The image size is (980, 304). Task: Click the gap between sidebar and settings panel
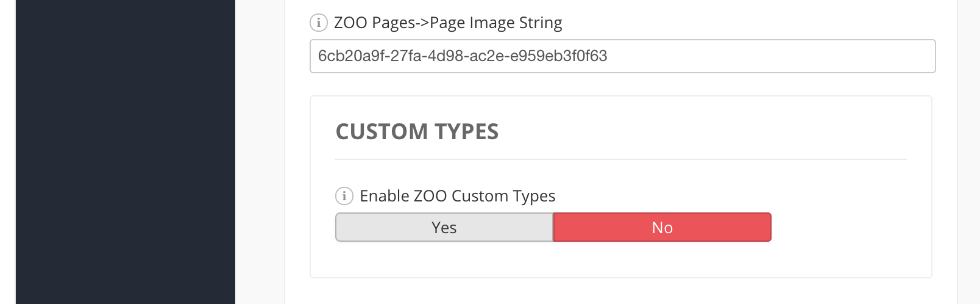[x=260, y=153]
